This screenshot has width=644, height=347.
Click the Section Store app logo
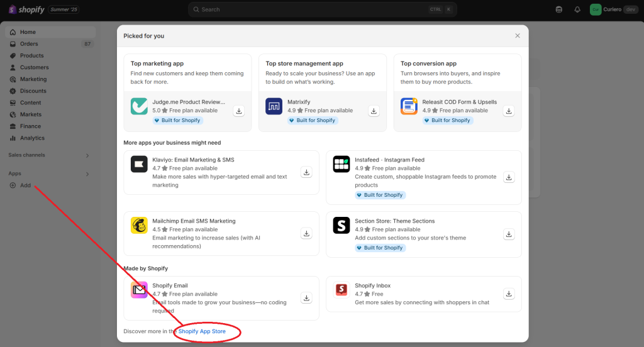point(341,225)
